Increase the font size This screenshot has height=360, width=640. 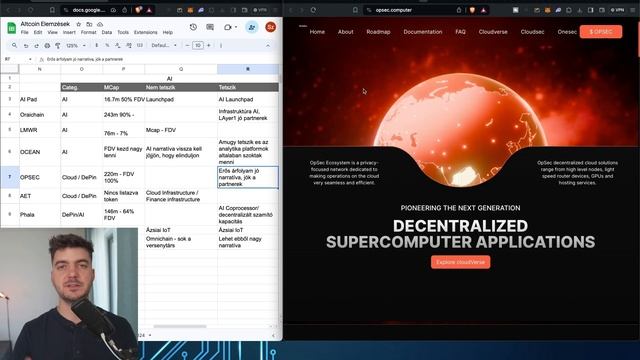coord(209,45)
